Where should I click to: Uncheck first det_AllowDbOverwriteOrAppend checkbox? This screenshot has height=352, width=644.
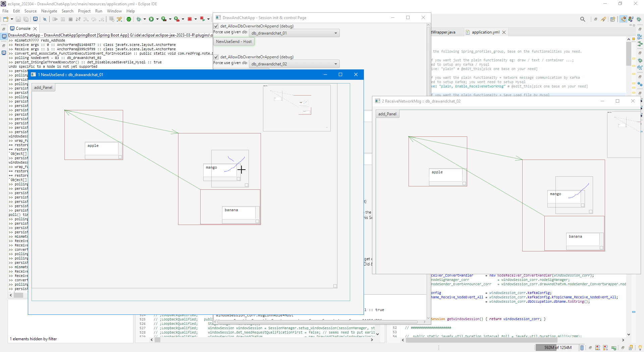[x=216, y=26]
